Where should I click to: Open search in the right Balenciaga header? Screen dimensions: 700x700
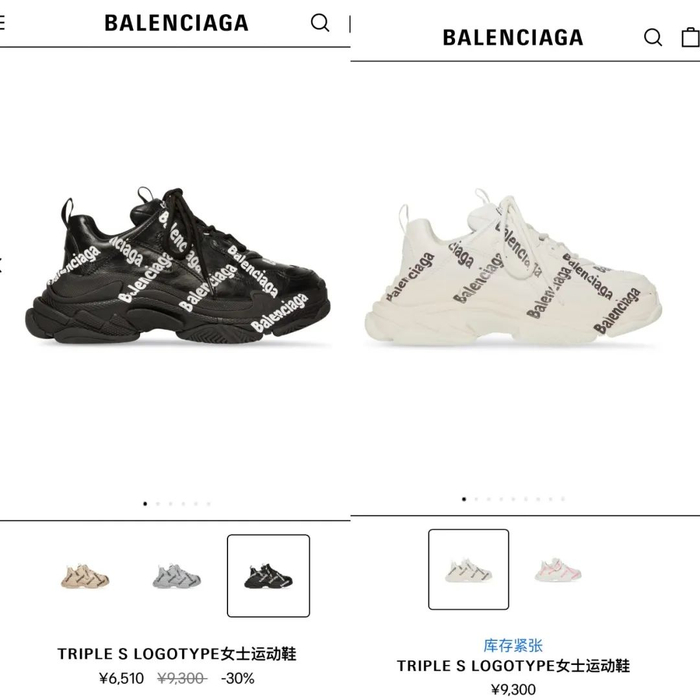[x=653, y=38]
